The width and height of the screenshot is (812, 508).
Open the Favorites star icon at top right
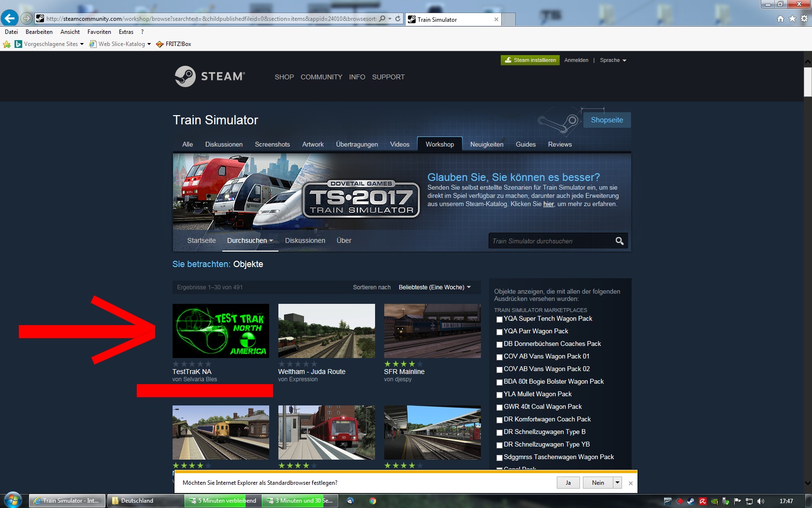pos(792,19)
